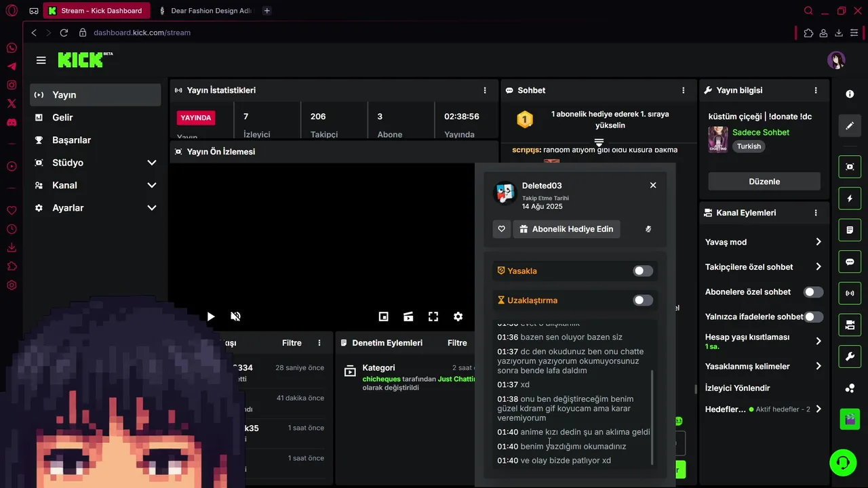The width and height of the screenshot is (868, 488).
Task: Open Sohbet panel three-dot menu
Action: click(x=683, y=90)
